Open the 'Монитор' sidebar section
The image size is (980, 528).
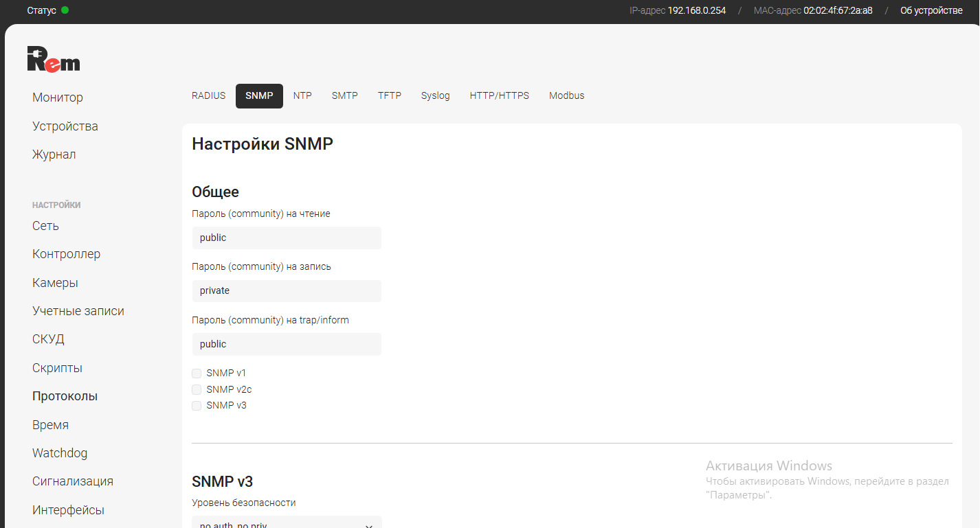[58, 97]
